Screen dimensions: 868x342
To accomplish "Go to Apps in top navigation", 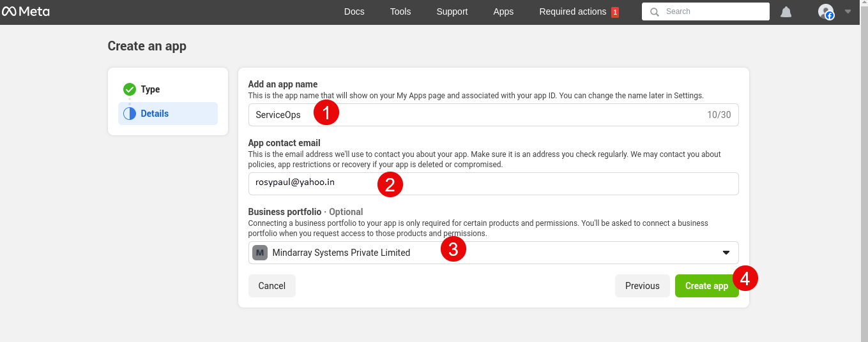I will (x=503, y=11).
